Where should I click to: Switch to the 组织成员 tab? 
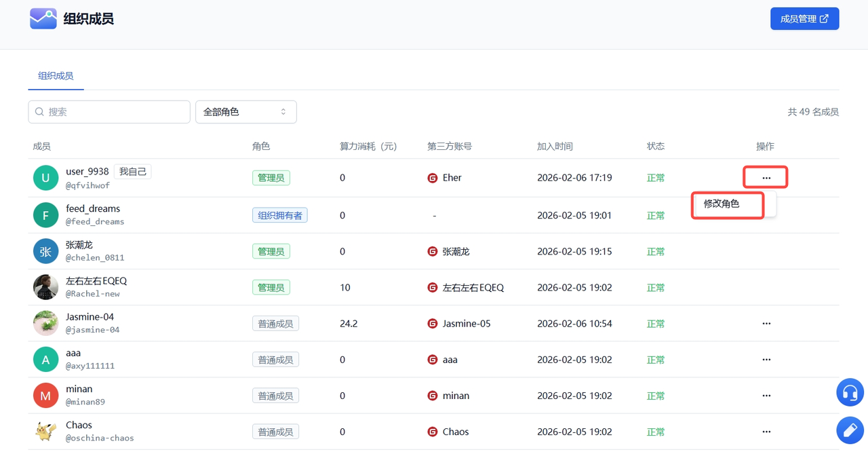[x=56, y=76]
